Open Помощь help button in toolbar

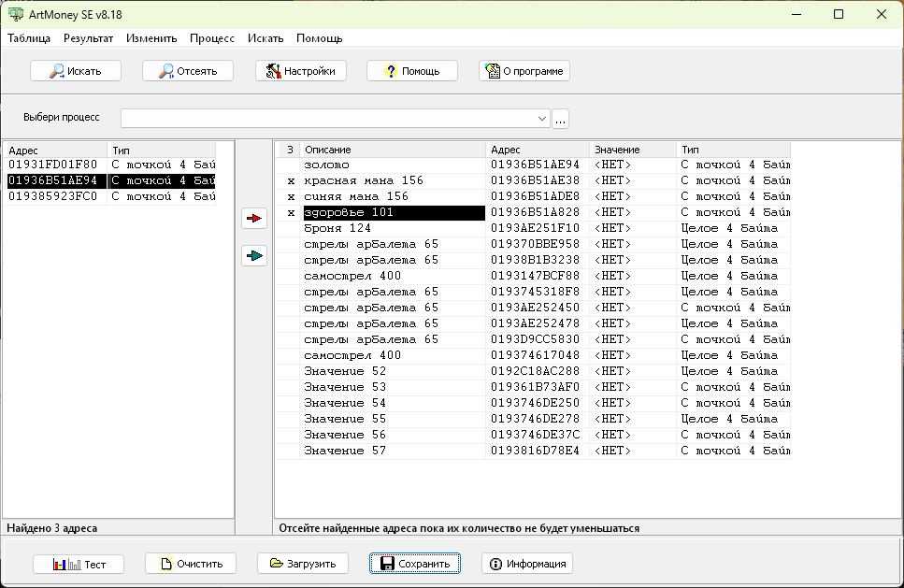coord(412,71)
